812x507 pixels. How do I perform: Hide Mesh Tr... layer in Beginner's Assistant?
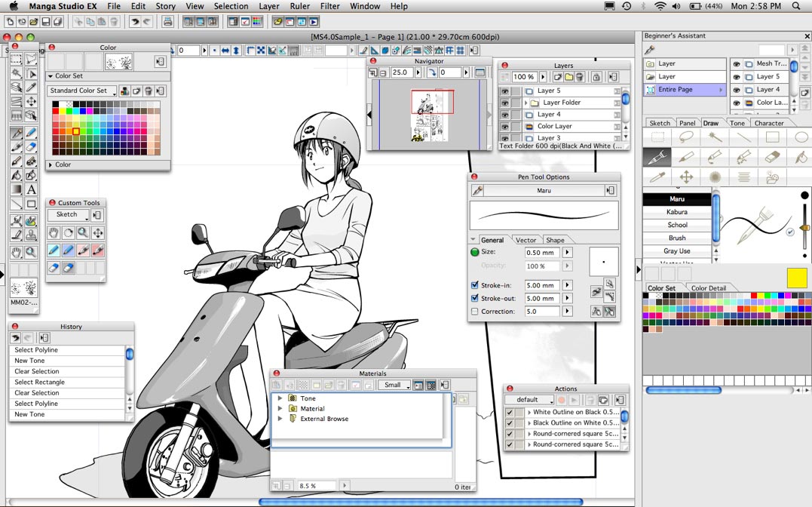point(737,64)
